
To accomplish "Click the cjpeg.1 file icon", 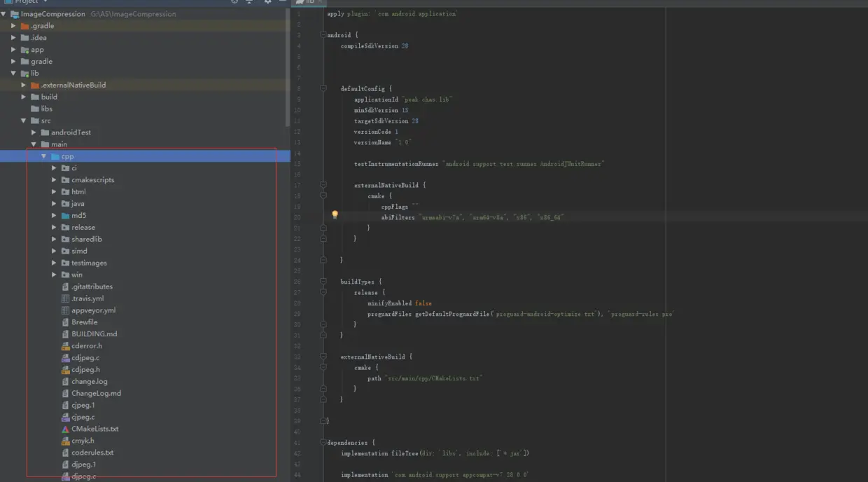I will [x=66, y=406].
